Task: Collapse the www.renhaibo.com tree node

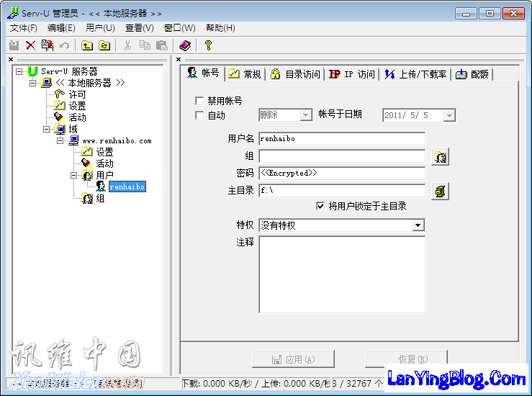Action: (60, 140)
